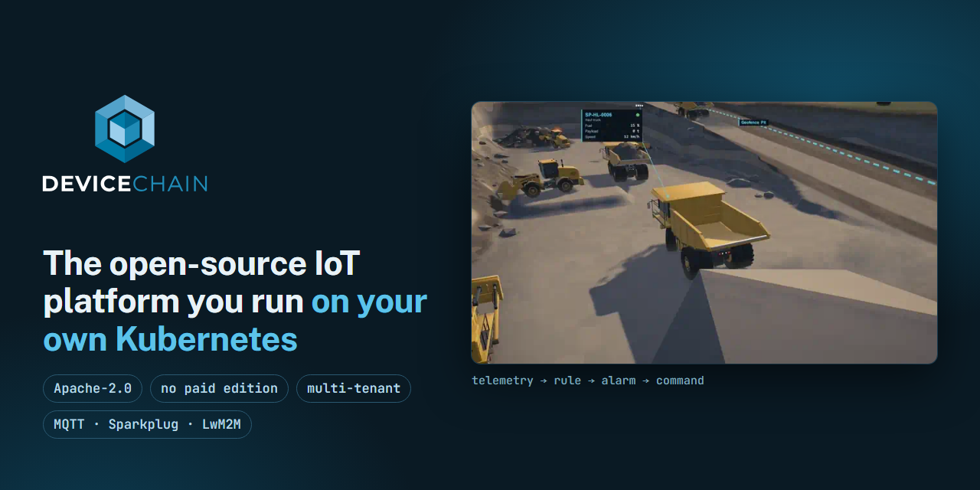The width and height of the screenshot is (980, 490).
Task: Click the multi-tenant badge
Action: (354, 388)
